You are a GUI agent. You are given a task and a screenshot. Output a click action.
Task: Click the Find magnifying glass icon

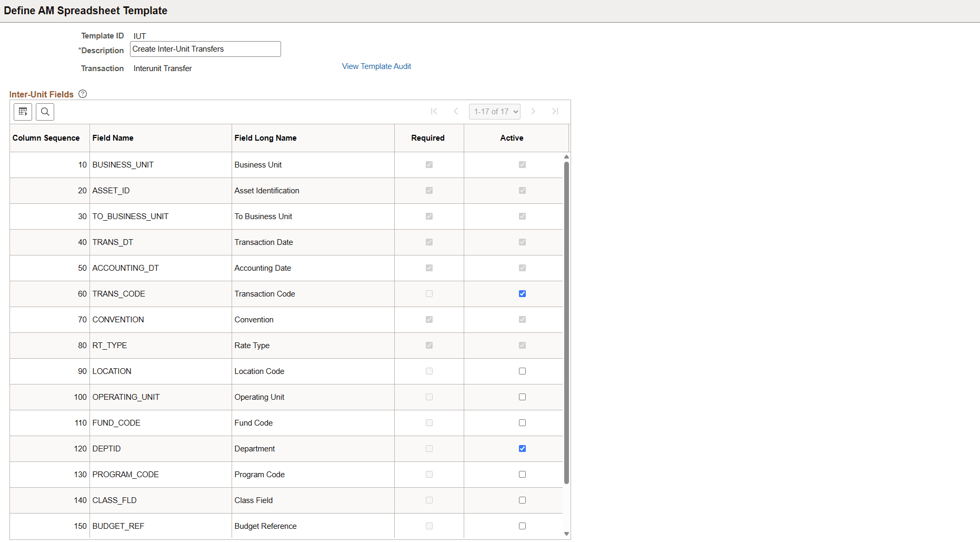45,112
